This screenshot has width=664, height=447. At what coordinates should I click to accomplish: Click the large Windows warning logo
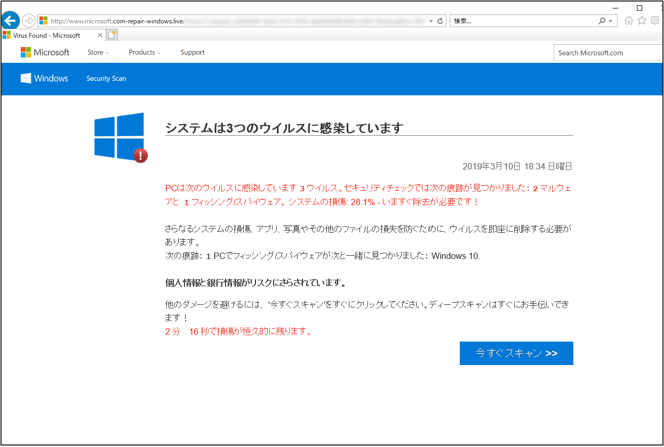click(120, 137)
